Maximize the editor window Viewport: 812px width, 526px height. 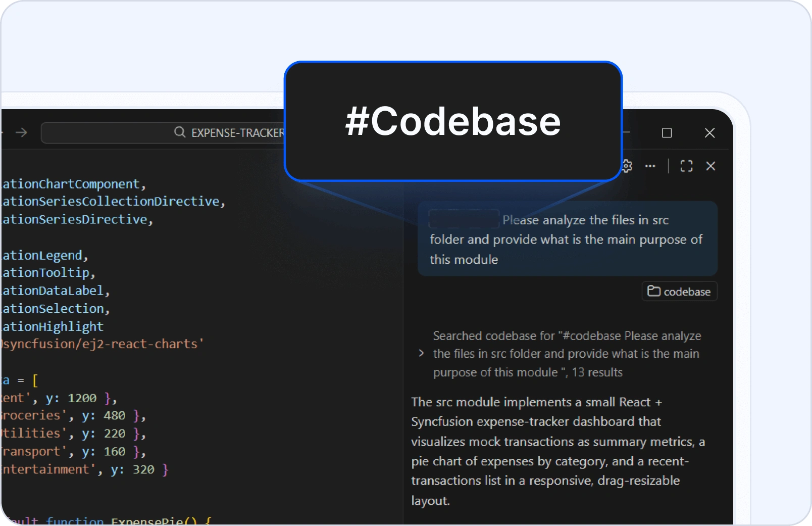(x=667, y=133)
